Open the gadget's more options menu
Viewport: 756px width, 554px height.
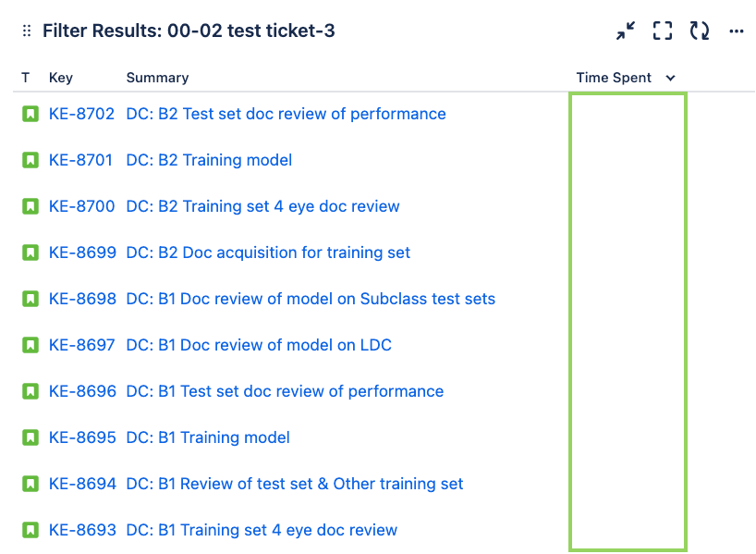(x=737, y=31)
